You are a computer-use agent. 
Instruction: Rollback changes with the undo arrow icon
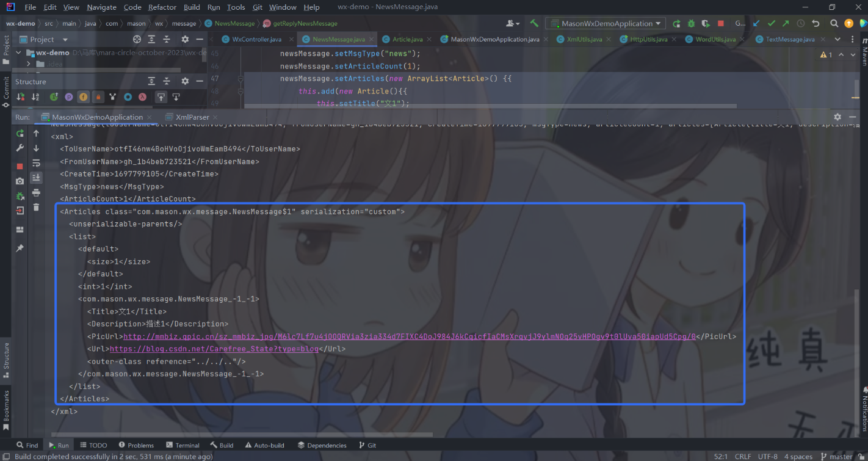click(x=816, y=23)
